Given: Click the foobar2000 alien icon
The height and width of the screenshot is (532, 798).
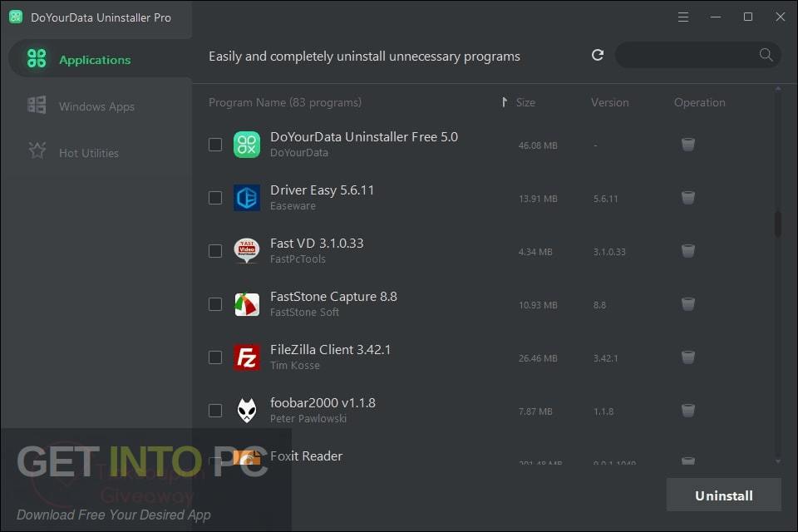Looking at the screenshot, I should coord(247,411).
